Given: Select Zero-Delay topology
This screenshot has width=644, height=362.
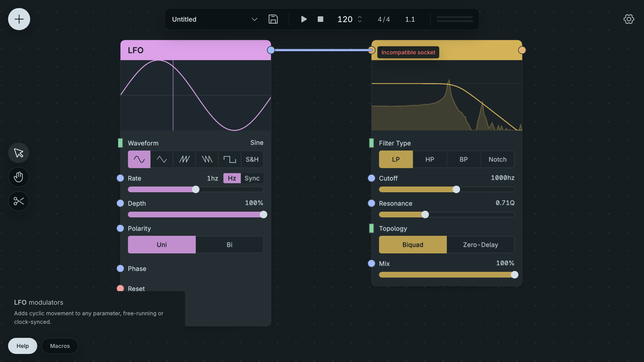Looking at the screenshot, I should [480, 245].
